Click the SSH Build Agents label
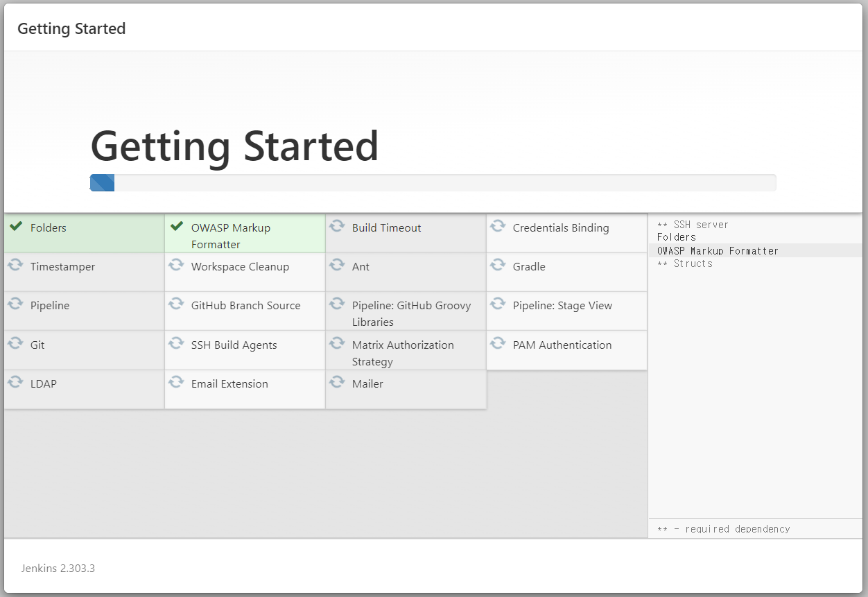Image resolution: width=868 pixels, height=597 pixels. 234,345
